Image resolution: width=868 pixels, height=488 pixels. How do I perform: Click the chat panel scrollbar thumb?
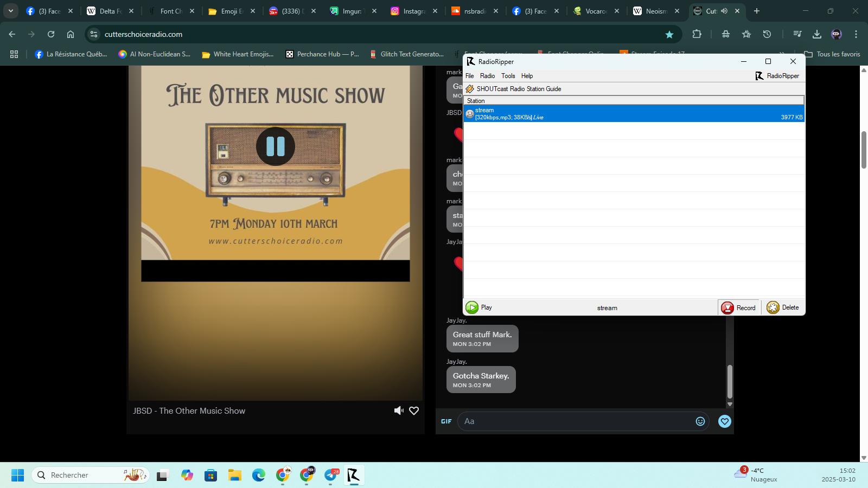tap(730, 381)
